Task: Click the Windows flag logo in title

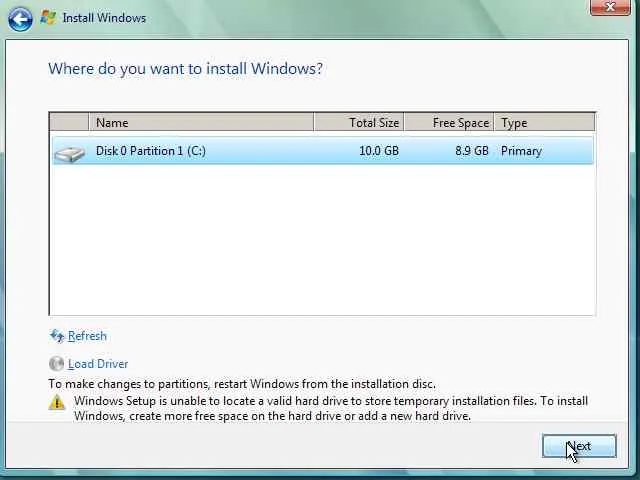Action: [x=48, y=18]
